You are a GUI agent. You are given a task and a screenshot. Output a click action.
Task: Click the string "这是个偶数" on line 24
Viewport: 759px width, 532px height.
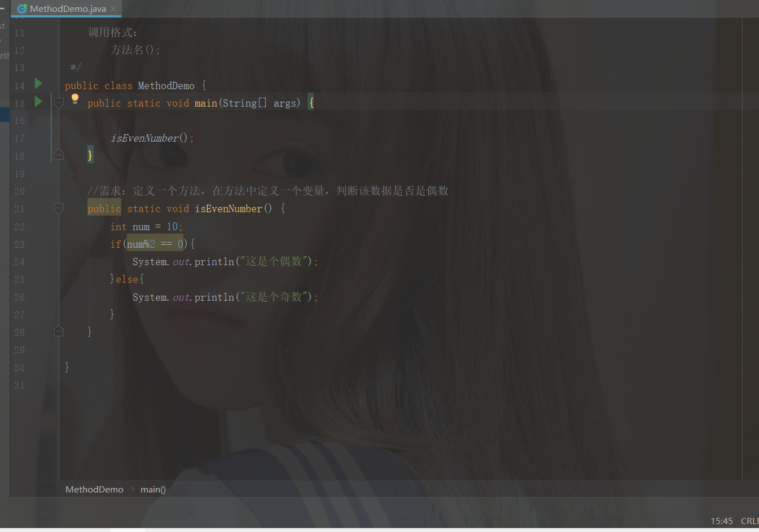pyautogui.click(x=274, y=261)
